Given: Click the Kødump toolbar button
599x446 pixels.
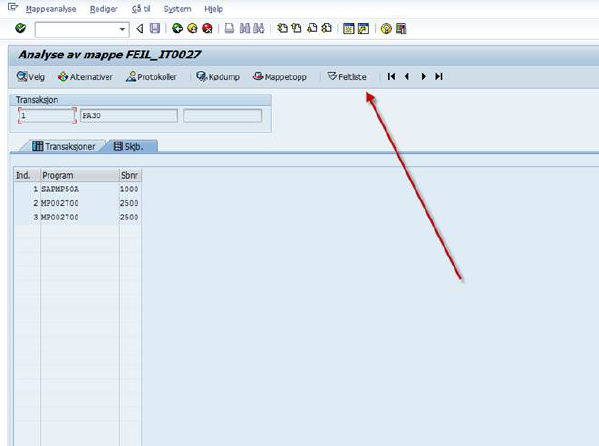Looking at the screenshot, I should pyautogui.click(x=218, y=77).
